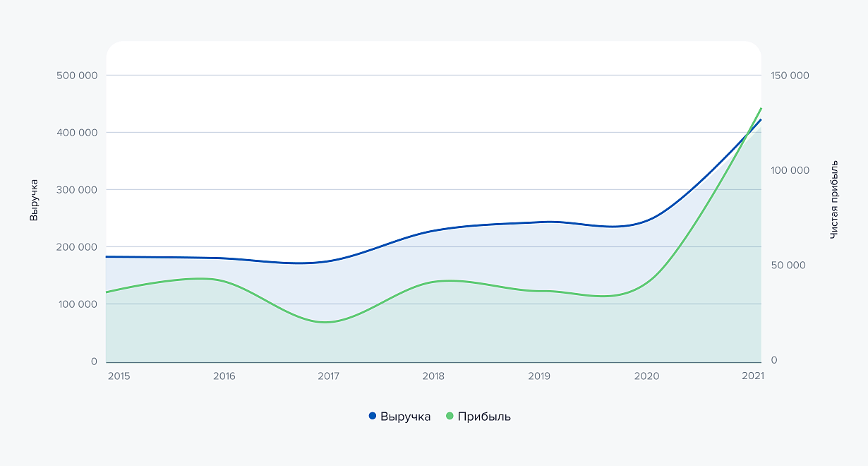Viewport: 868px width, 466px height.
Task: Toggle the Выручка series legend label
Action: click(x=405, y=417)
